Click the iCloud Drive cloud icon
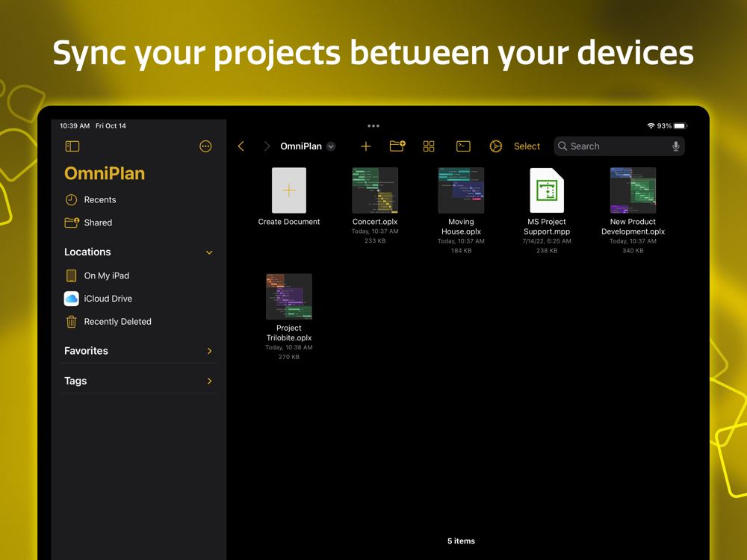This screenshot has height=560, width=747. point(72,299)
